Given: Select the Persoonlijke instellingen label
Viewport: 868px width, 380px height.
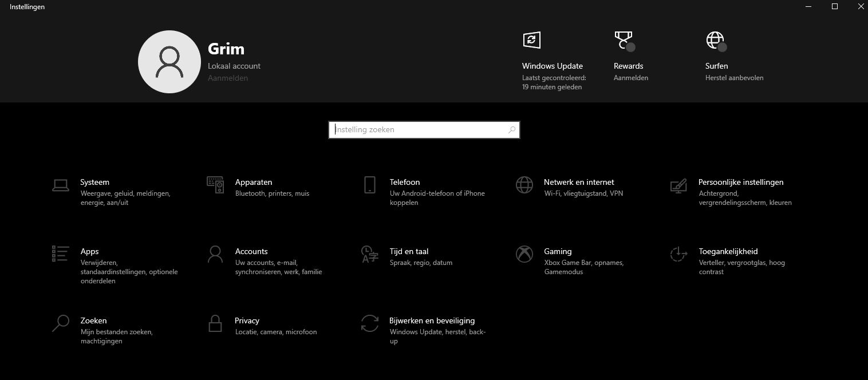Looking at the screenshot, I should (741, 182).
